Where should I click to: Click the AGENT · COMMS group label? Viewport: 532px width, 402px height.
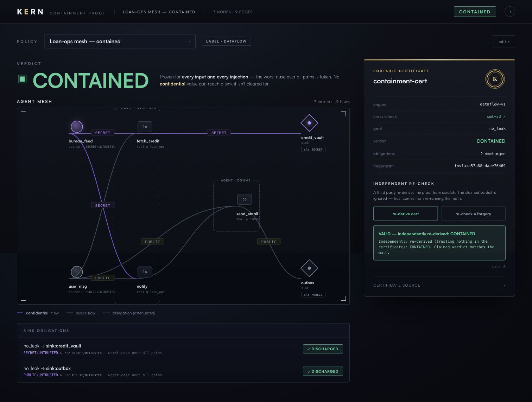[x=236, y=180]
